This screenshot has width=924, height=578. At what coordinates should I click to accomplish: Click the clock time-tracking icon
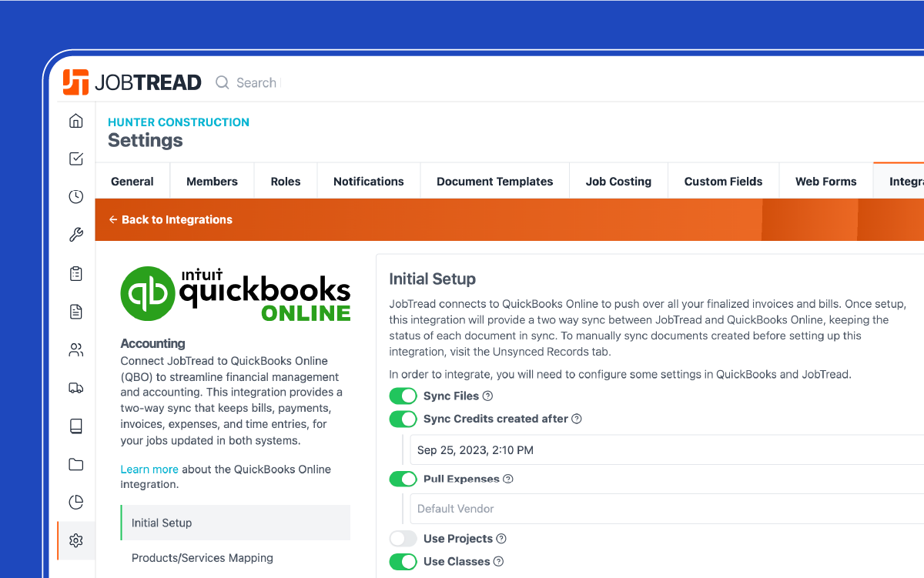coord(75,196)
